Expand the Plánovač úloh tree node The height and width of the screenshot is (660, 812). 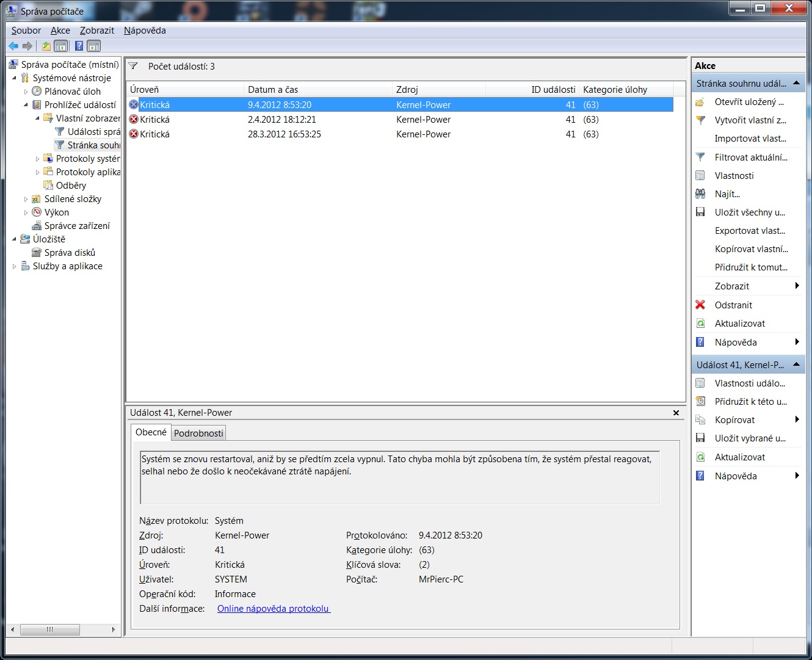click(26, 92)
